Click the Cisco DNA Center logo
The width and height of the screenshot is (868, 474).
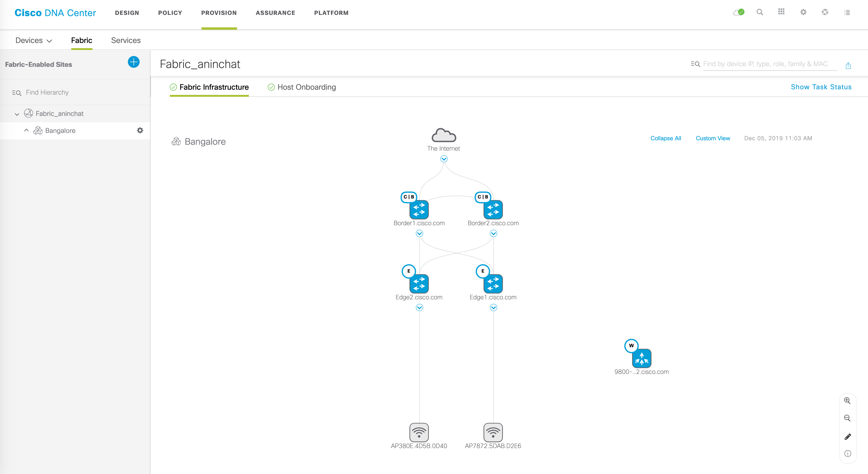55,13
